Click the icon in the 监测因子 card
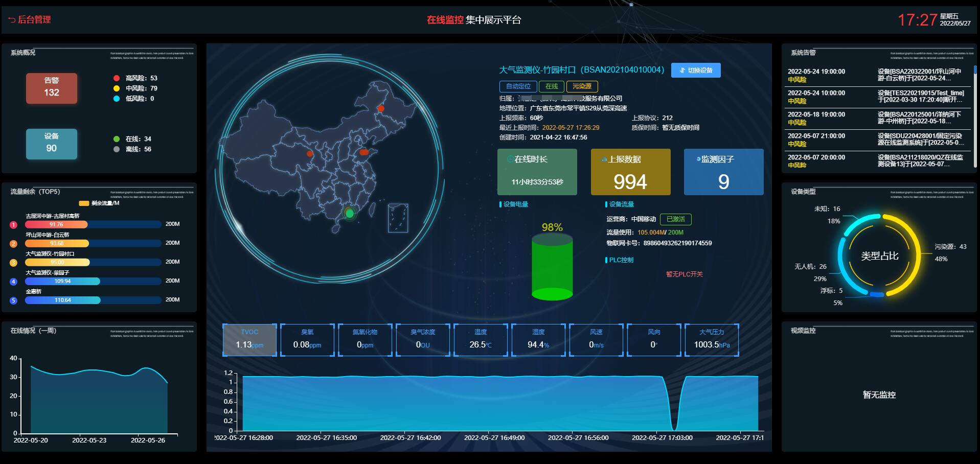The image size is (980, 464). [x=698, y=159]
